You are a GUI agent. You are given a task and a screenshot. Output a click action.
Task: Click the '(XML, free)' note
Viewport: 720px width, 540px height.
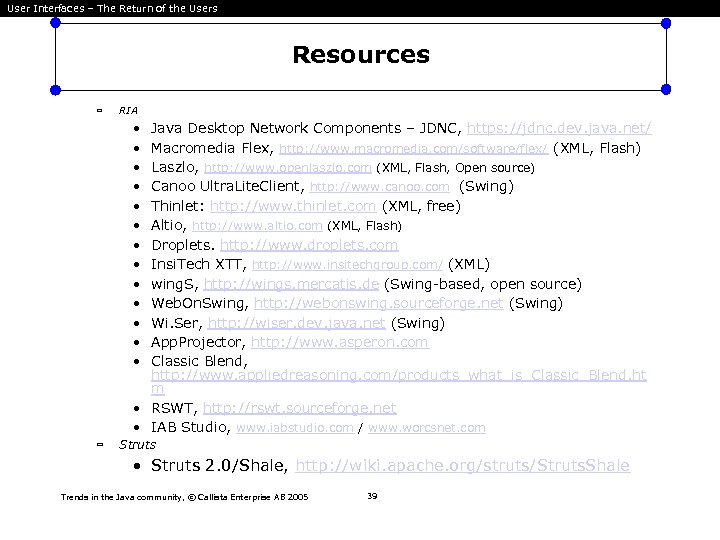pyautogui.click(x=421, y=206)
